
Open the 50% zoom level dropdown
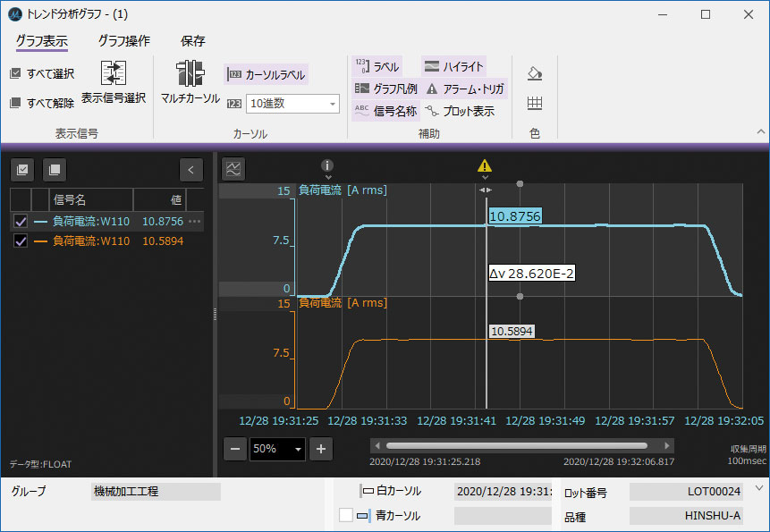pos(277,449)
